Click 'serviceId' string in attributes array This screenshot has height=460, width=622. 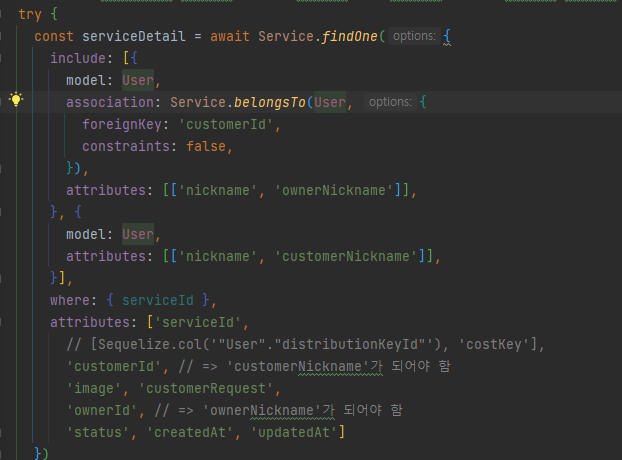click(x=198, y=322)
